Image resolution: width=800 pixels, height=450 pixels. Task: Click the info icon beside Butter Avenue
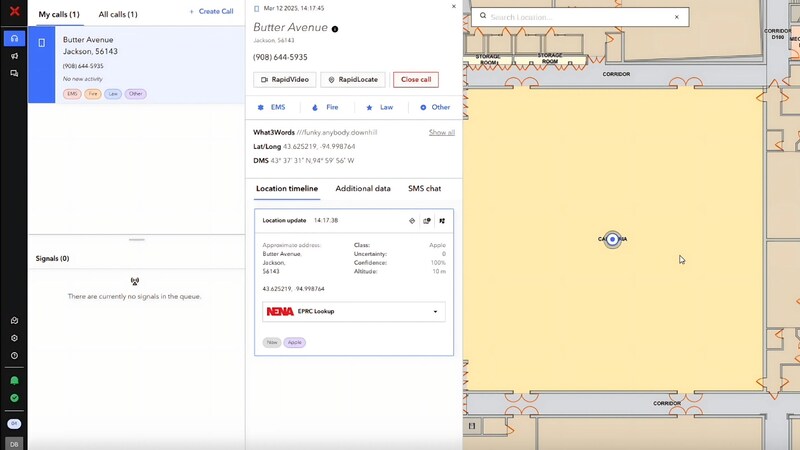[x=335, y=29]
